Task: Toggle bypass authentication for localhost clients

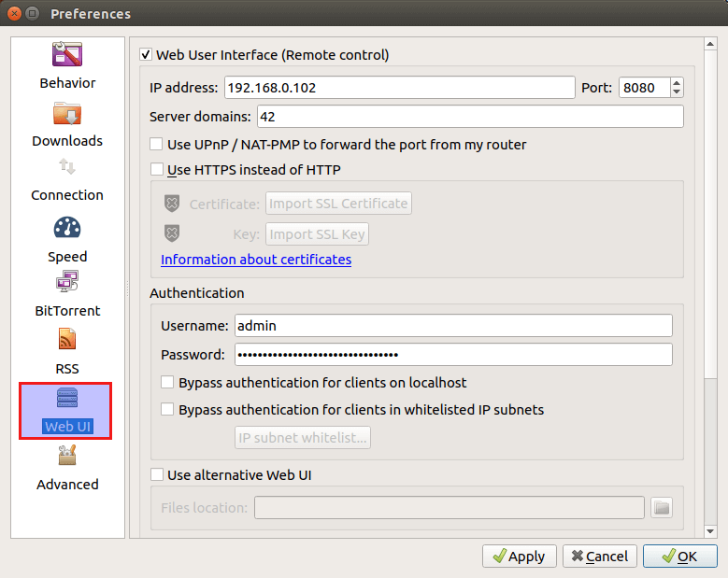Action: click(168, 383)
